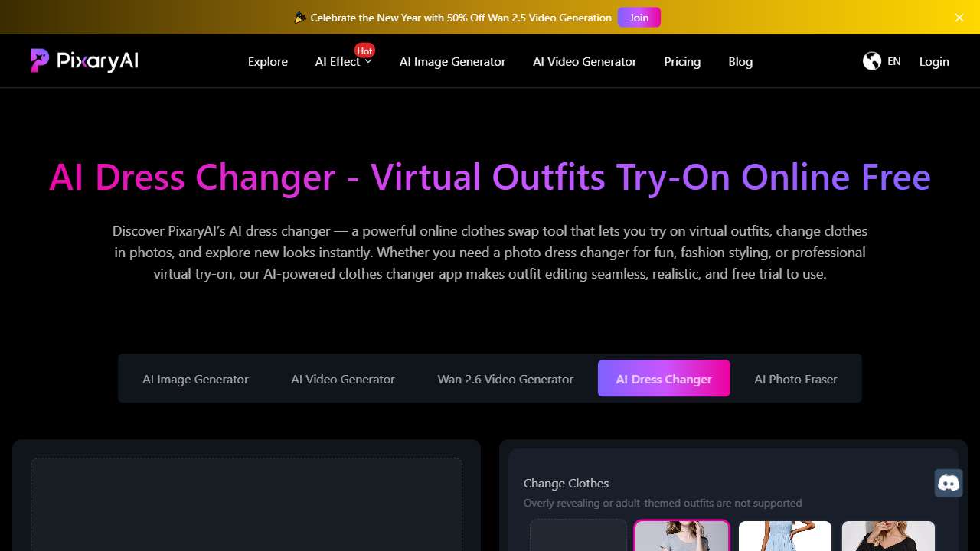Select the blue dress outfit thumbnail
Image resolution: width=980 pixels, height=551 pixels.
pos(785,536)
